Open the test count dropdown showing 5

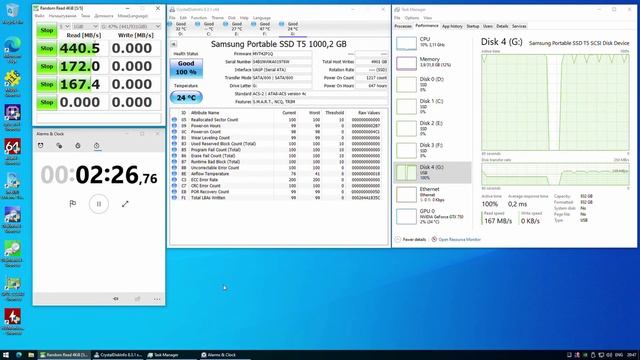click(x=64, y=27)
